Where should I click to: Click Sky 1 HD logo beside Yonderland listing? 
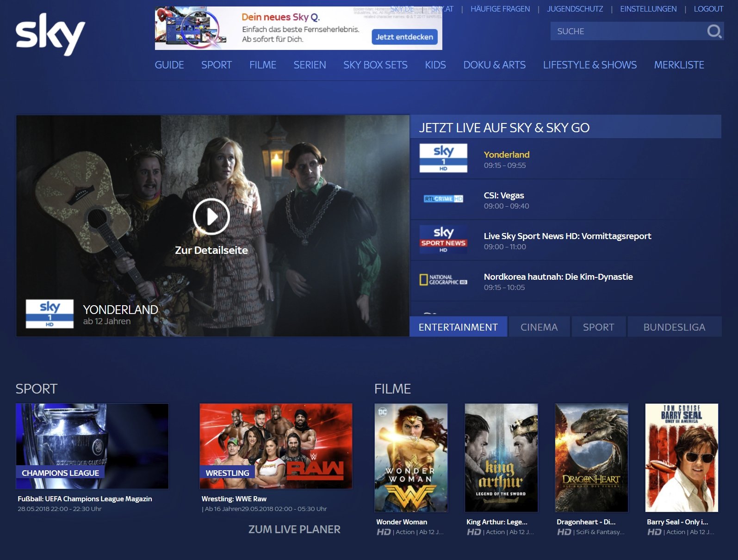[x=443, y=158]
